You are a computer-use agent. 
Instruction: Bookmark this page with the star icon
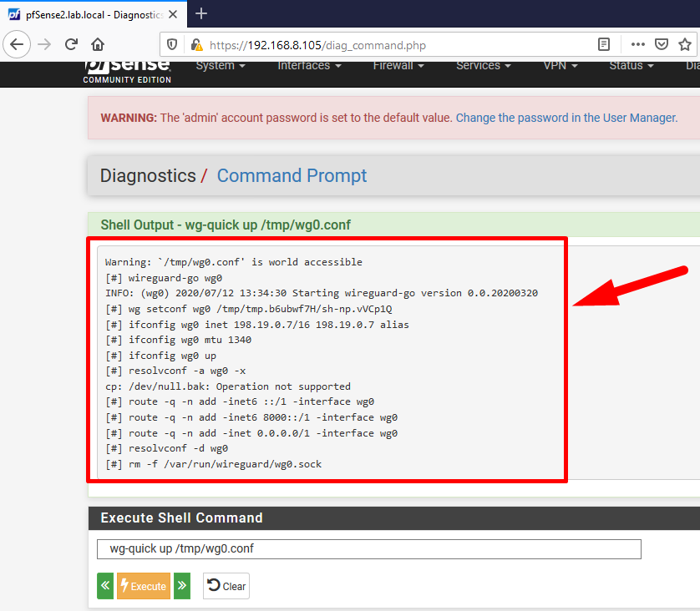coord(685,44)
